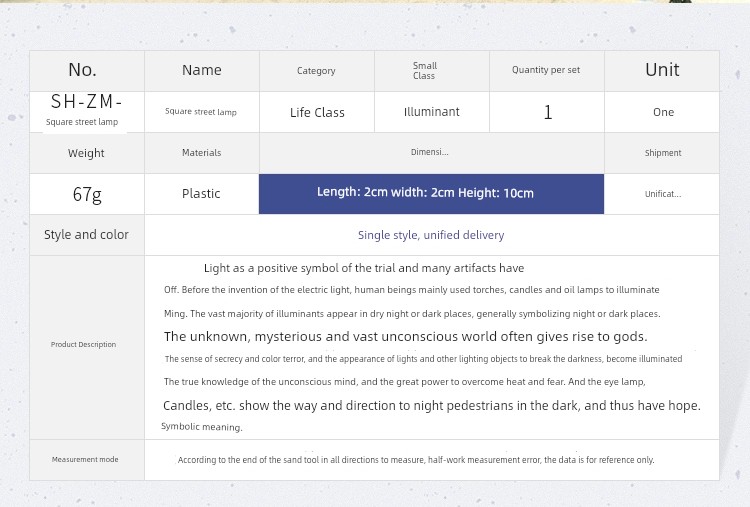
Task: Click line starting 'Off. Before the invention'
Action: (412, 290)
